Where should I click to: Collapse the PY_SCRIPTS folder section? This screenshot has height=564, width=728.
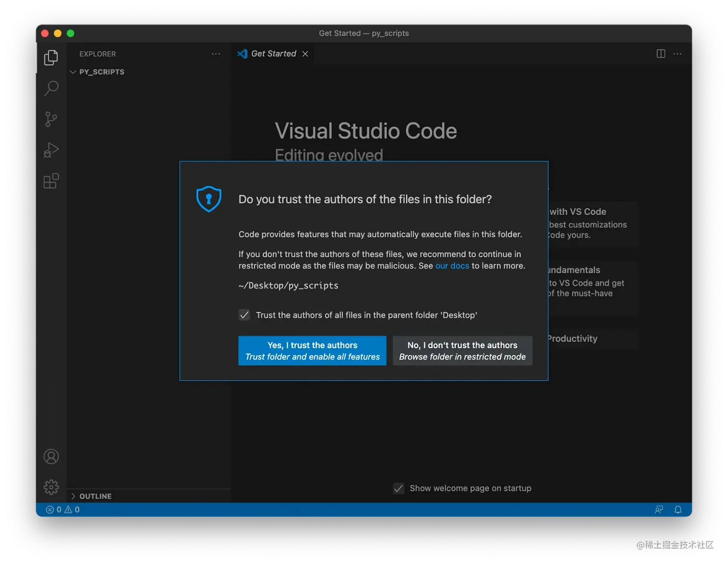point(148,72)
